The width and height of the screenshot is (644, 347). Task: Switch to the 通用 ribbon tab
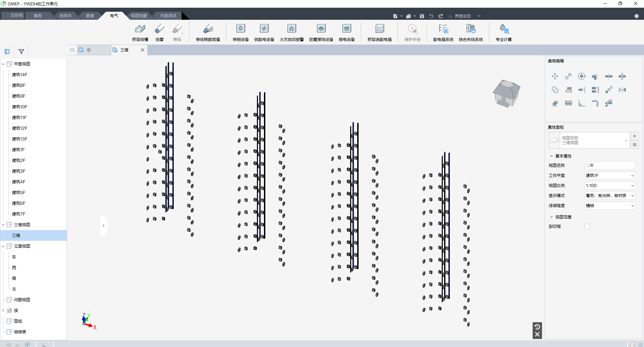pos(38,16)
